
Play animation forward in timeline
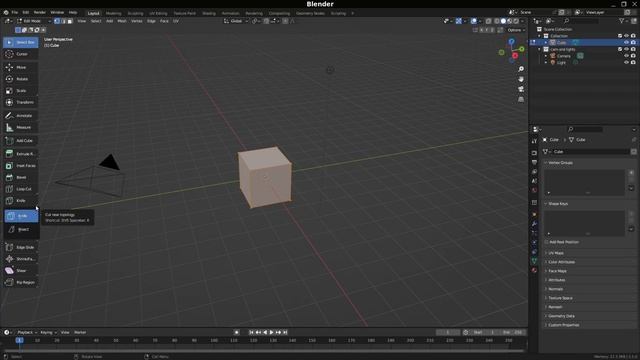point(271,333)
